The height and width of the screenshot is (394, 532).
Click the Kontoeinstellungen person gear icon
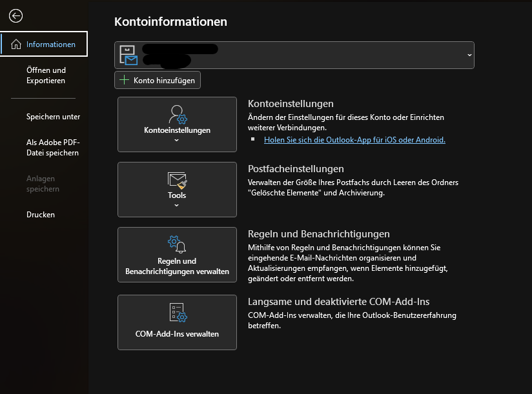178,115
